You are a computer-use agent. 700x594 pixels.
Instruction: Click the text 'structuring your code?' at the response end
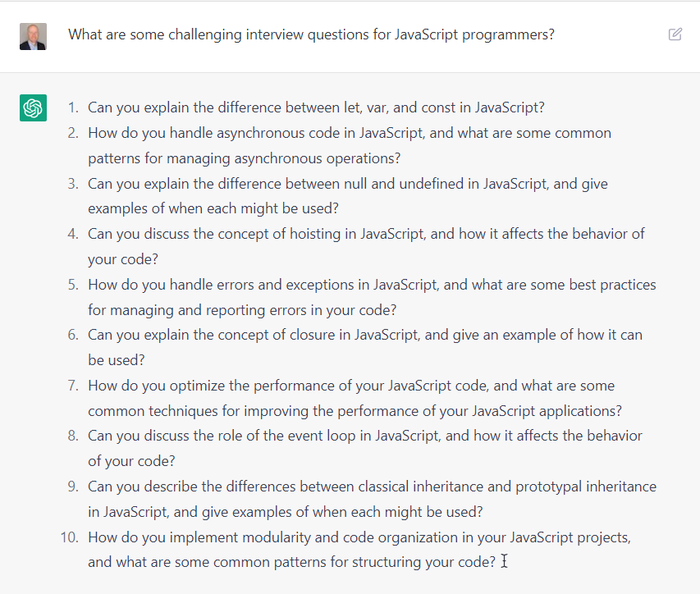point(424,562)
